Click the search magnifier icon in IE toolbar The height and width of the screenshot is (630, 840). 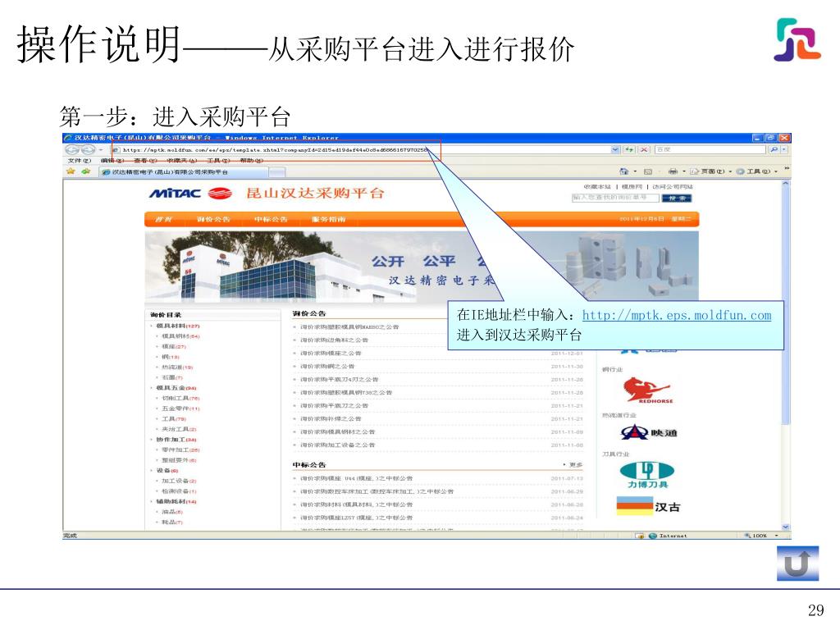[774, 149]
